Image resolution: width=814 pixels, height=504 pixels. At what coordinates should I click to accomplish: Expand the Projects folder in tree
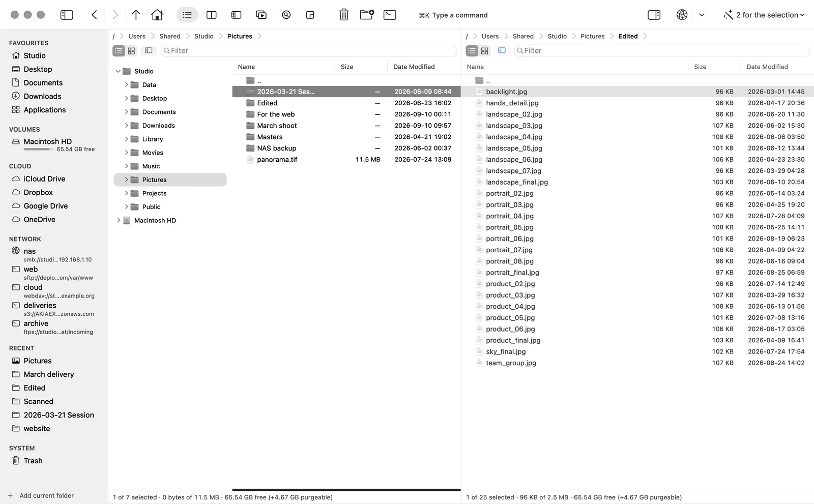pos(126,193)
